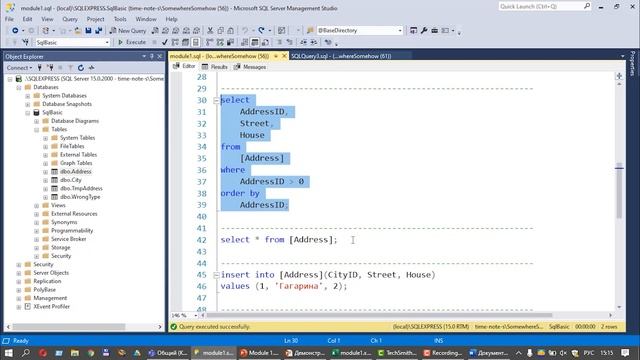This screenshot has height=360, width=640.
Task: Click the Properties wrench icon
Action: (424, 31)
